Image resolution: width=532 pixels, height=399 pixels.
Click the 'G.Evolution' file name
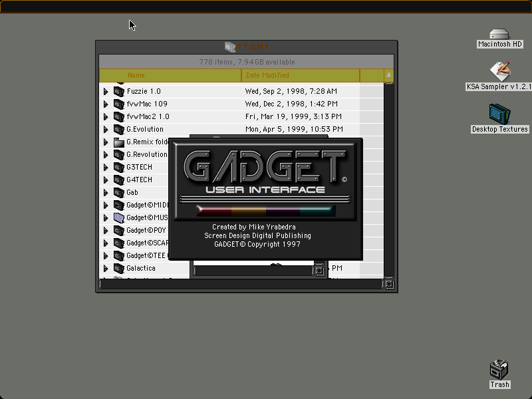coord(145,129)
